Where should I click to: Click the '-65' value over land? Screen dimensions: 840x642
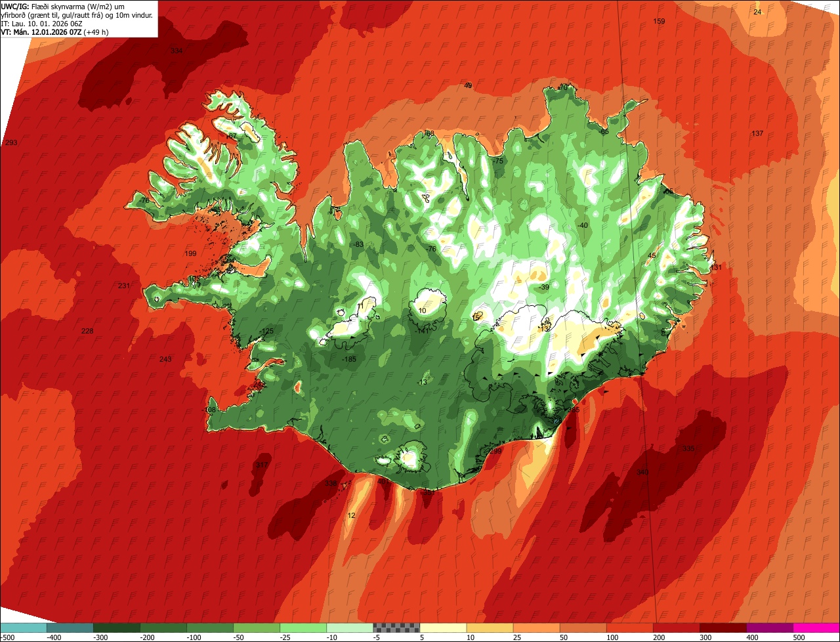pos(604,132)
